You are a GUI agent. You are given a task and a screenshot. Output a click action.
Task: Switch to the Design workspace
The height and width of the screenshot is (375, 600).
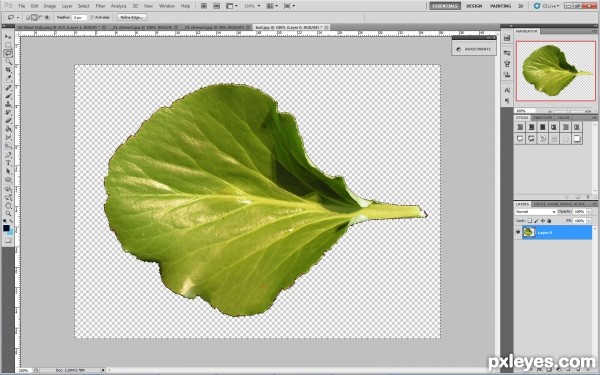(474, 6)
